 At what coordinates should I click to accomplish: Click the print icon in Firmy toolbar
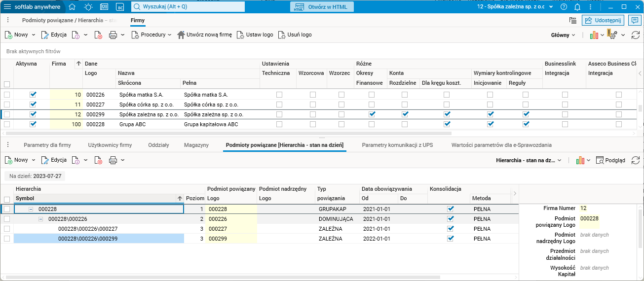point(113,35)
